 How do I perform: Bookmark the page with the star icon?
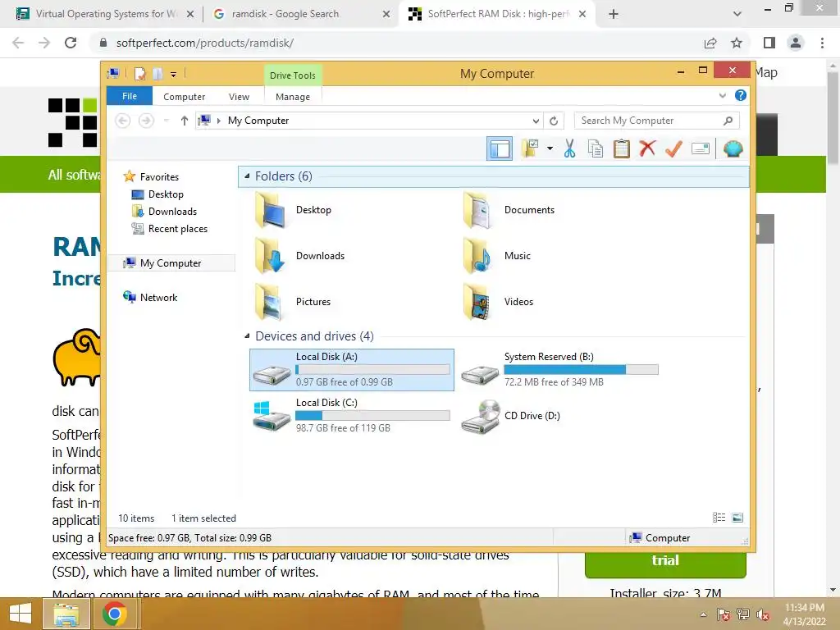pyautogui.click(x=737, y=43)
